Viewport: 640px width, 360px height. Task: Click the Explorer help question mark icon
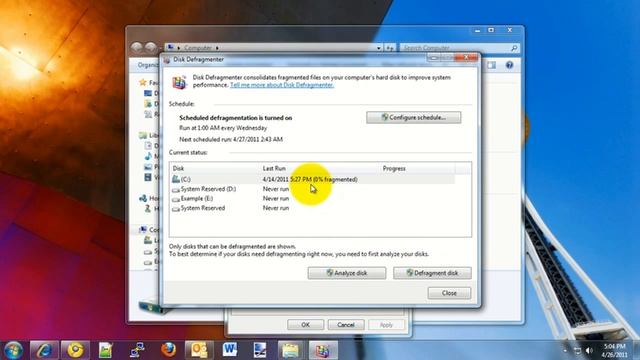pos(509,65)
